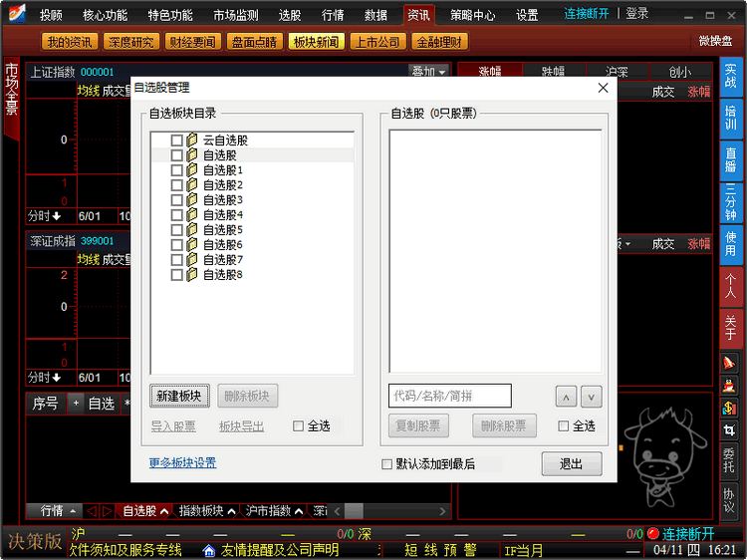This screenshot has height=560, width=747.
Task: Click the 新建板块 button
Action: point(179,396)
